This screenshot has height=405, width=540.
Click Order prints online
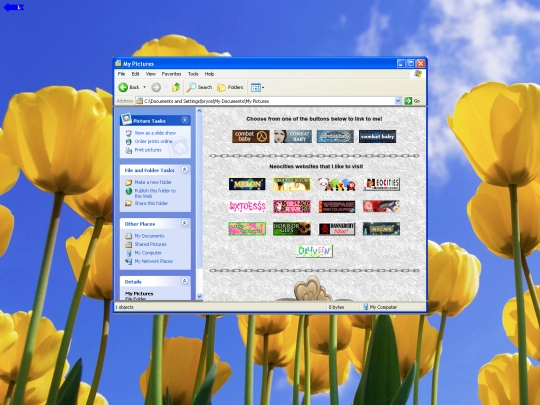point(153,141)
